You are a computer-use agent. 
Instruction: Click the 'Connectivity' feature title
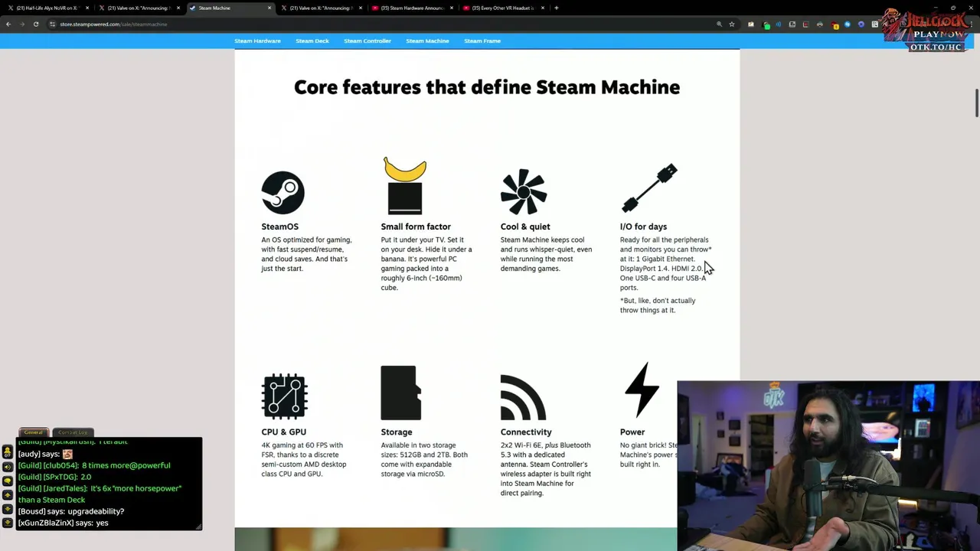point(526,432)
